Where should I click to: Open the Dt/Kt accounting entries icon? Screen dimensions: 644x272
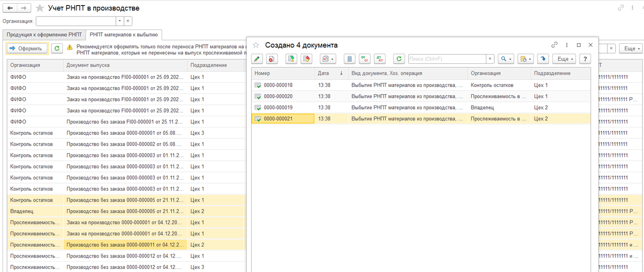coord(379,59)
